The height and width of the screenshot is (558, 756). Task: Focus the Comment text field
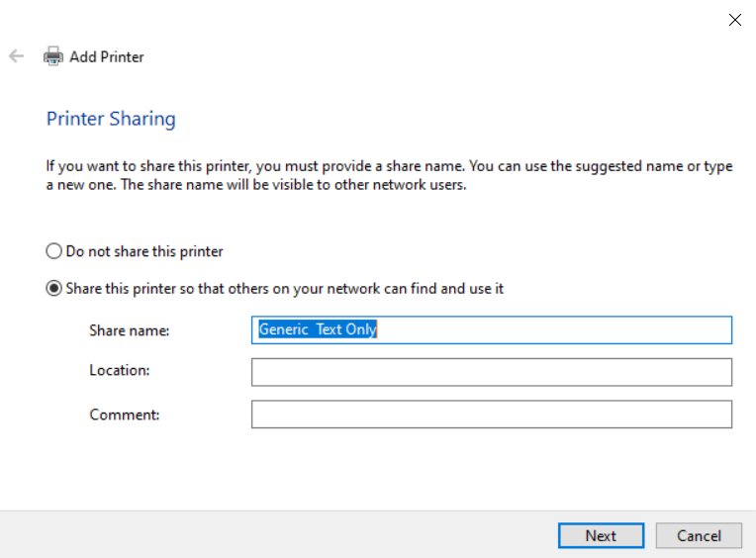491,415
